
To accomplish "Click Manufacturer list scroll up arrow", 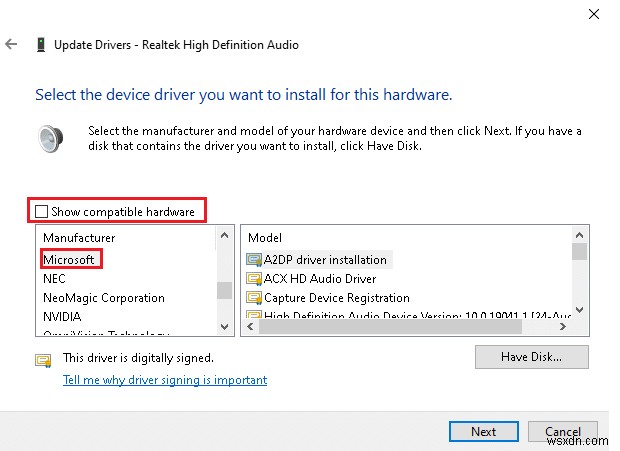I will point(225,235).
